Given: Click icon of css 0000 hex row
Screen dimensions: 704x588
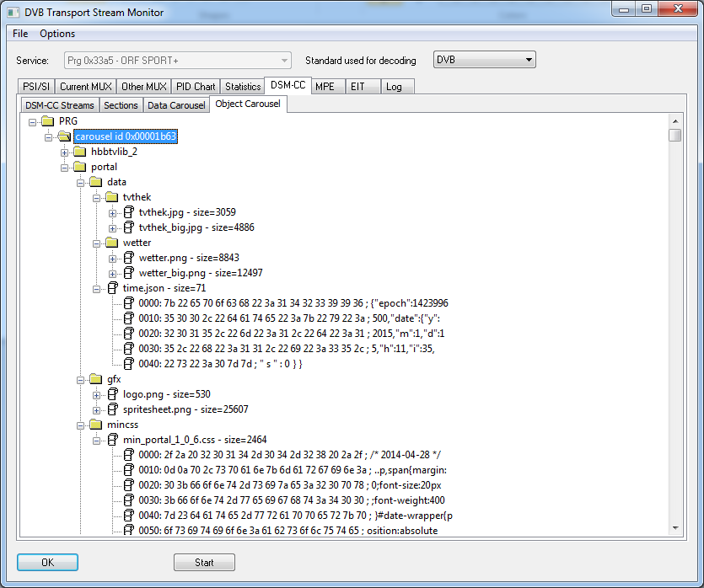Looking at the screenshot, I should click(x=128, y=455).
